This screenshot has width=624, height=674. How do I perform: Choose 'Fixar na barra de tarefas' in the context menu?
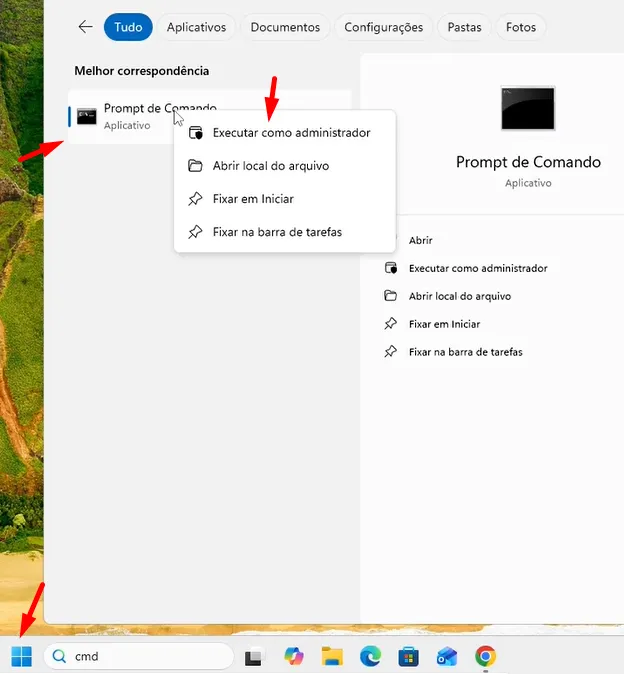click(277, 232)
